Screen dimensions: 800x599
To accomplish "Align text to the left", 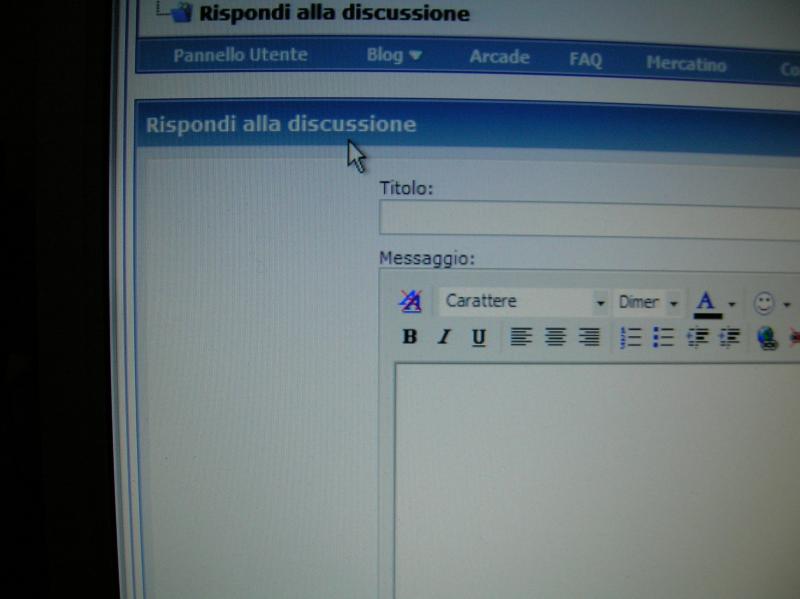I will [521, 337].
